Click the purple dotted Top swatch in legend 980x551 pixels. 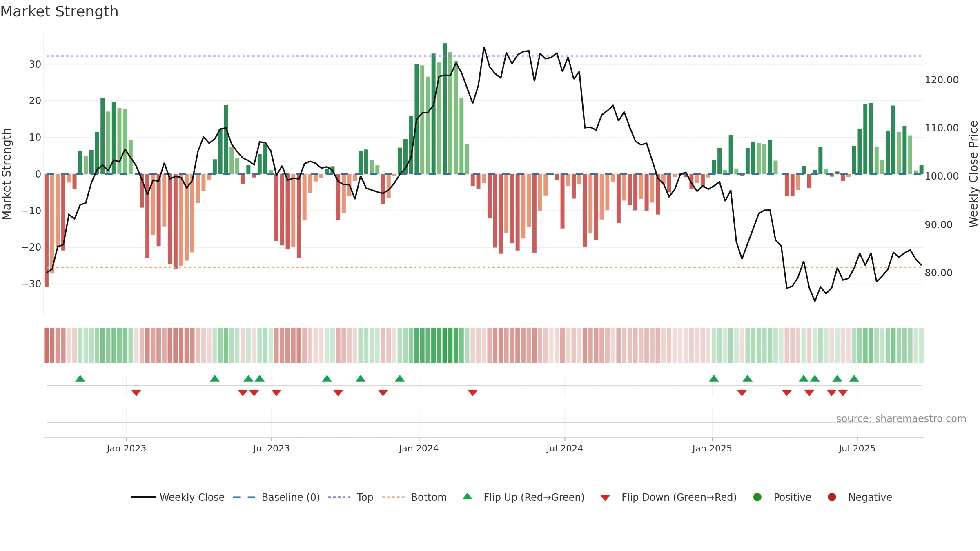339,497
